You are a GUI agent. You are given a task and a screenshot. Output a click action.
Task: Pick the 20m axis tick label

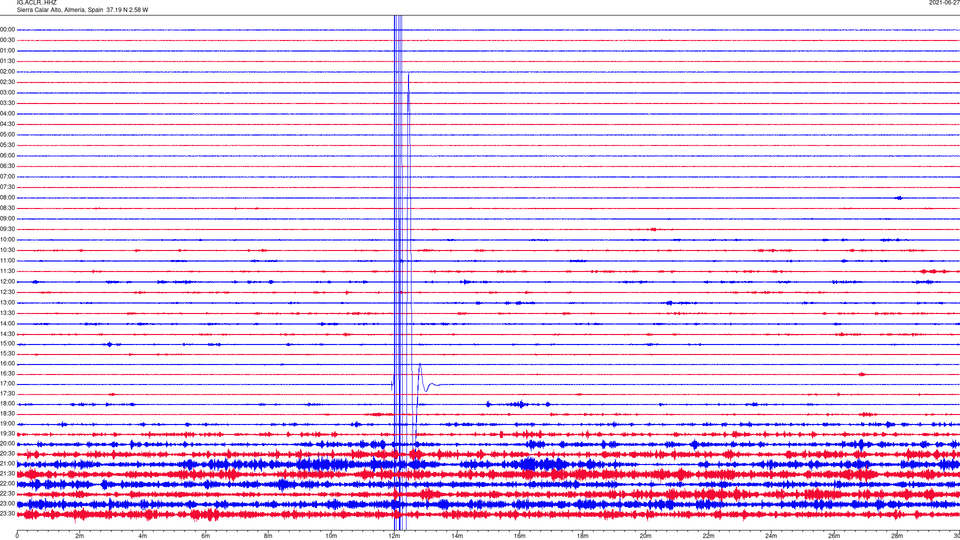(645, 536)
